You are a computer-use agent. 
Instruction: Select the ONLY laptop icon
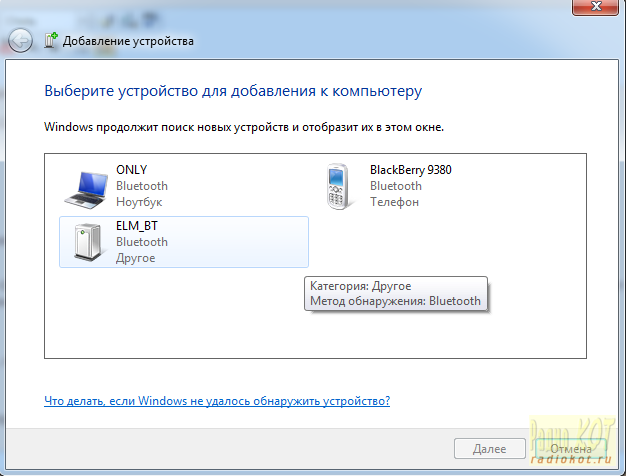pos(86,189)
